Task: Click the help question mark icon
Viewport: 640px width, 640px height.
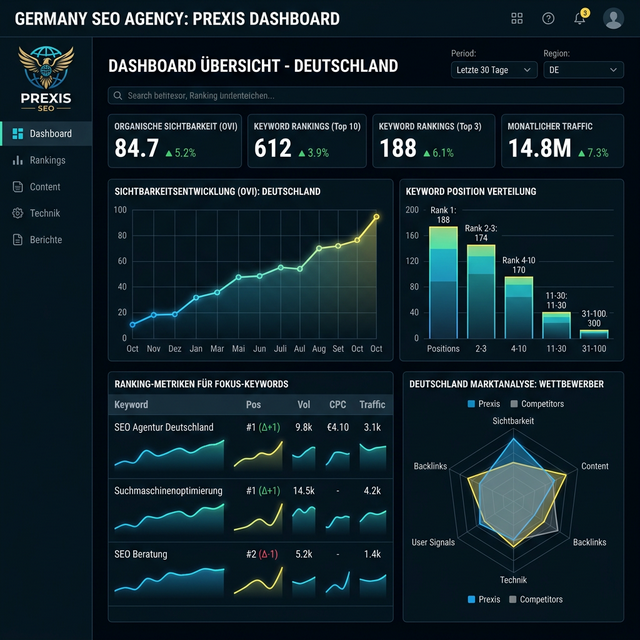Action: pos(548,18)
